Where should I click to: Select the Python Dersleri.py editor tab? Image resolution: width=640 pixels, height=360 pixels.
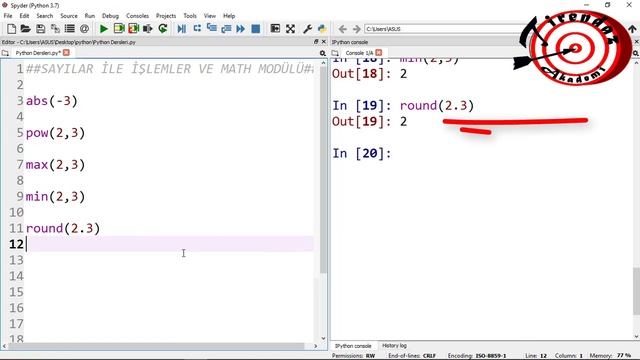point(38,53)
